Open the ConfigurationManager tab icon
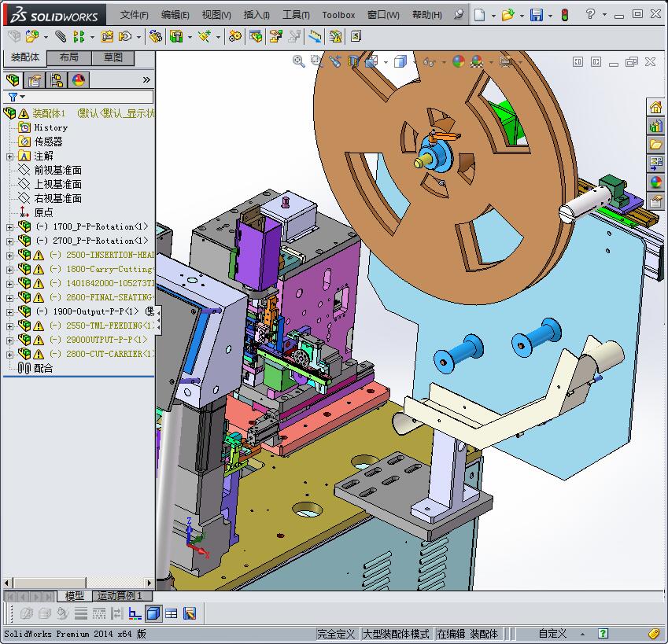Screen dimensions: 668x644 click(56, 80)
